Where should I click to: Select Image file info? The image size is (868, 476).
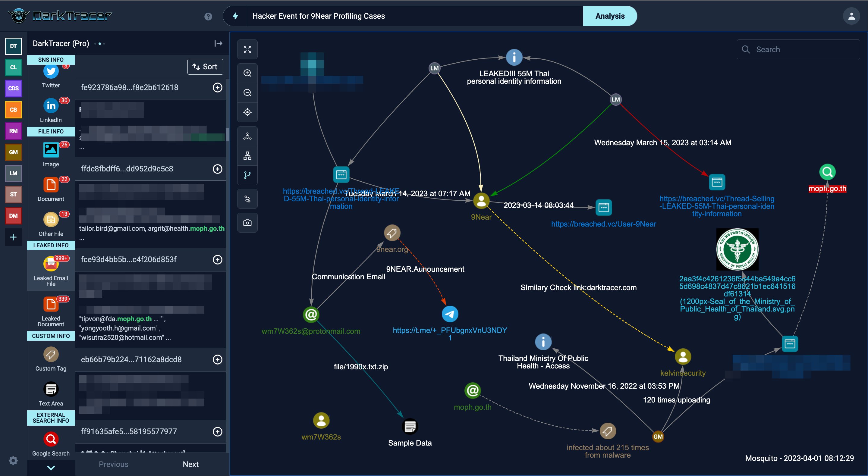click(51, 154)
